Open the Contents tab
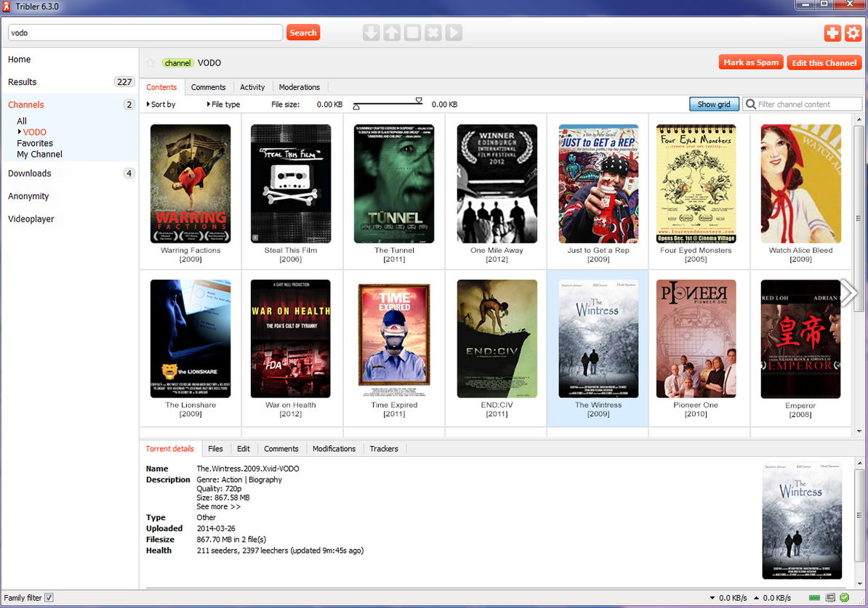 pos(161,87)
